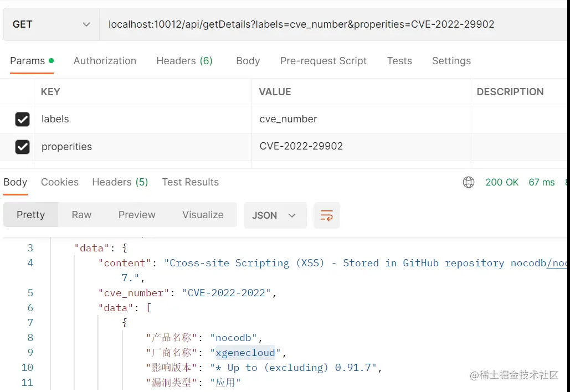Viewport: 570px width, 392px height.
Task: Click the wrap lines icon
Action: [327, 215]
